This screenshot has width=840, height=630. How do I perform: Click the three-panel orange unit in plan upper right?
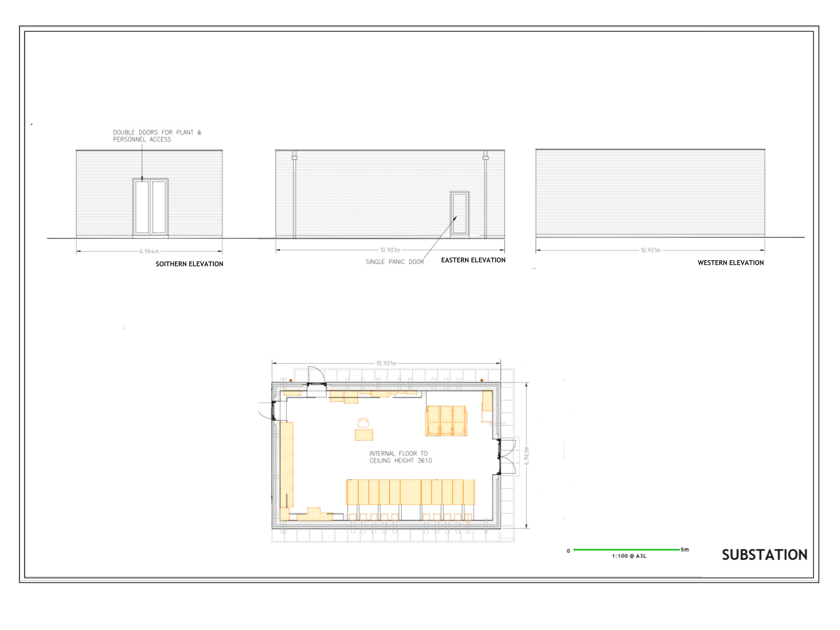coord(446,421)
